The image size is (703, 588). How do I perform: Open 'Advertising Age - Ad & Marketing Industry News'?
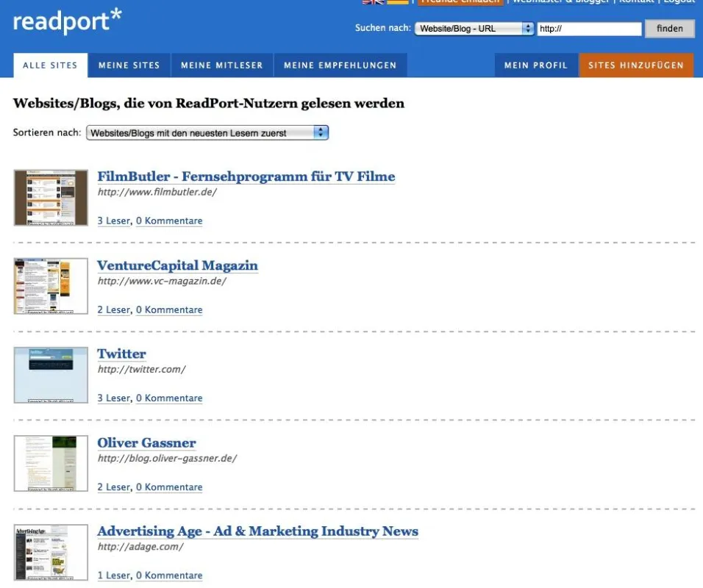coord(258,531)
